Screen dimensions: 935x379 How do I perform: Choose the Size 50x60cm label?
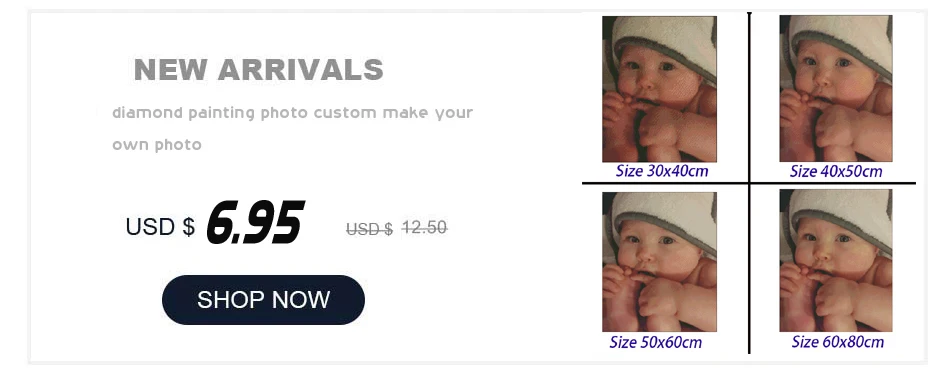(656, 343)
